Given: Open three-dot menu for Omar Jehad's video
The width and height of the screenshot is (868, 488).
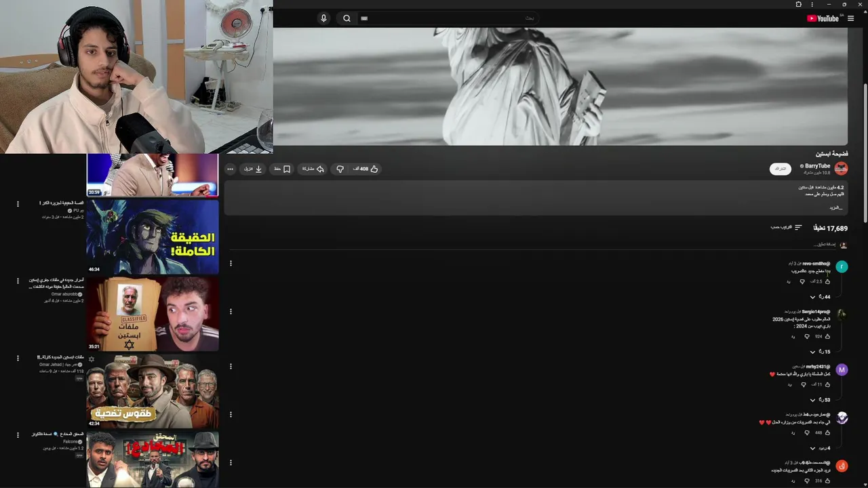Looking at the screenshot, I should tap(18, 358).
